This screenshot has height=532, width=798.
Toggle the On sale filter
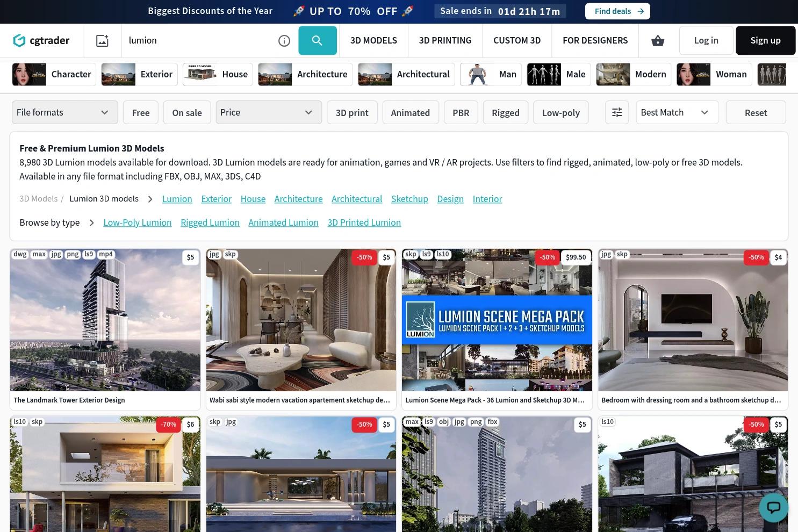click(x=187, y=112)
